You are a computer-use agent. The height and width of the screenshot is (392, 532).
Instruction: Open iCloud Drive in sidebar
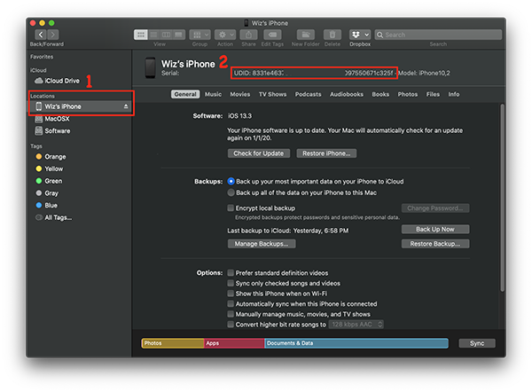[57, 81]
